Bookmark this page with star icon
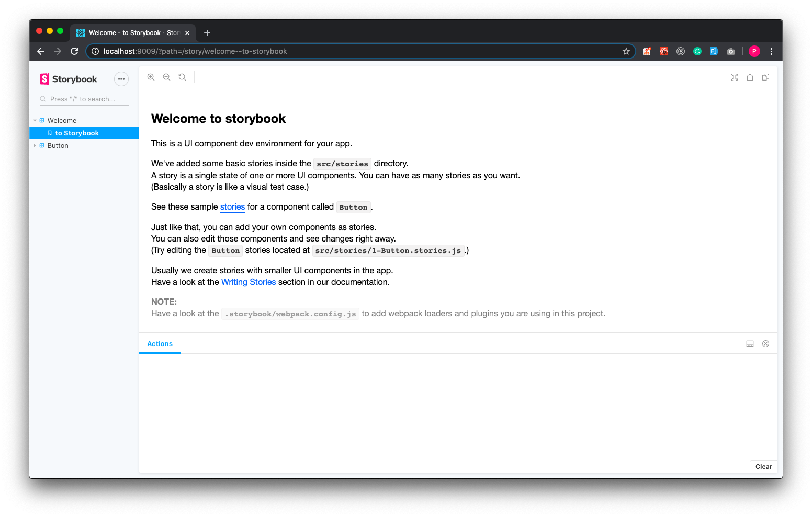This screenshot has width=812, height=517. (626, 51)
